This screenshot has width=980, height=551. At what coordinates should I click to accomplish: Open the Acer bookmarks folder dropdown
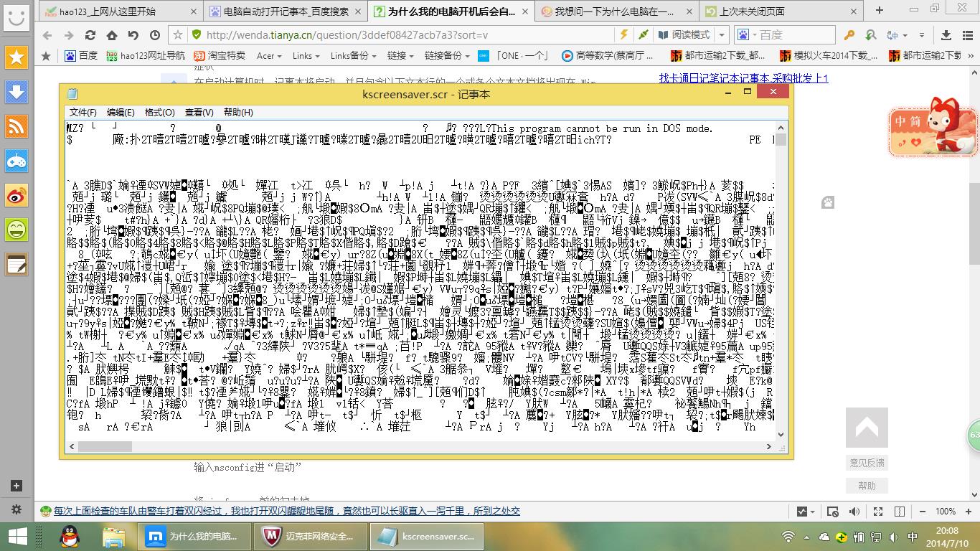269,55
